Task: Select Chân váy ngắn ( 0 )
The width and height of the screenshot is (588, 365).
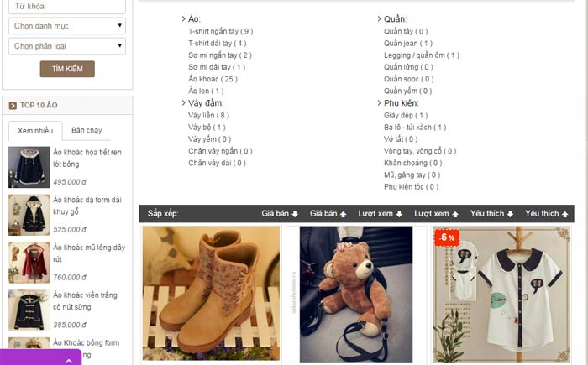Action: [x=220, y=151]
